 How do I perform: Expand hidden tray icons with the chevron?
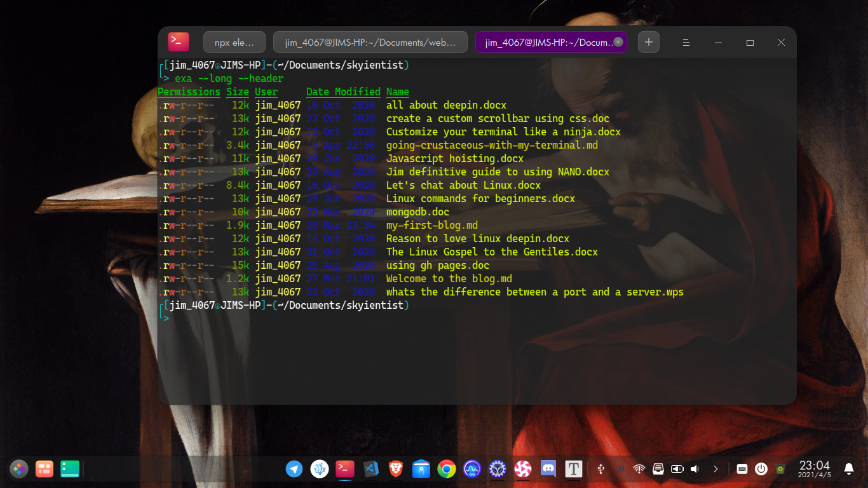[715, 469]
